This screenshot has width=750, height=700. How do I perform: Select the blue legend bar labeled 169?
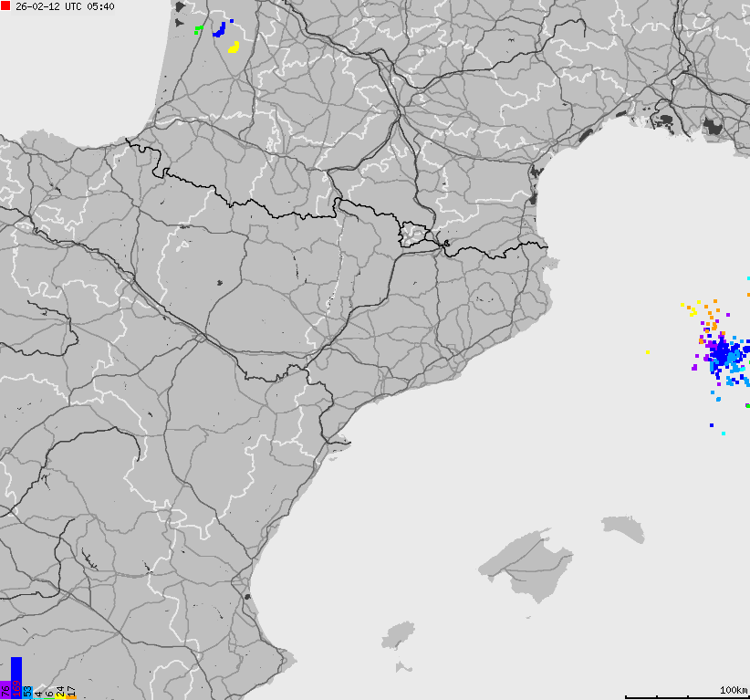click(x=16, y=675)
